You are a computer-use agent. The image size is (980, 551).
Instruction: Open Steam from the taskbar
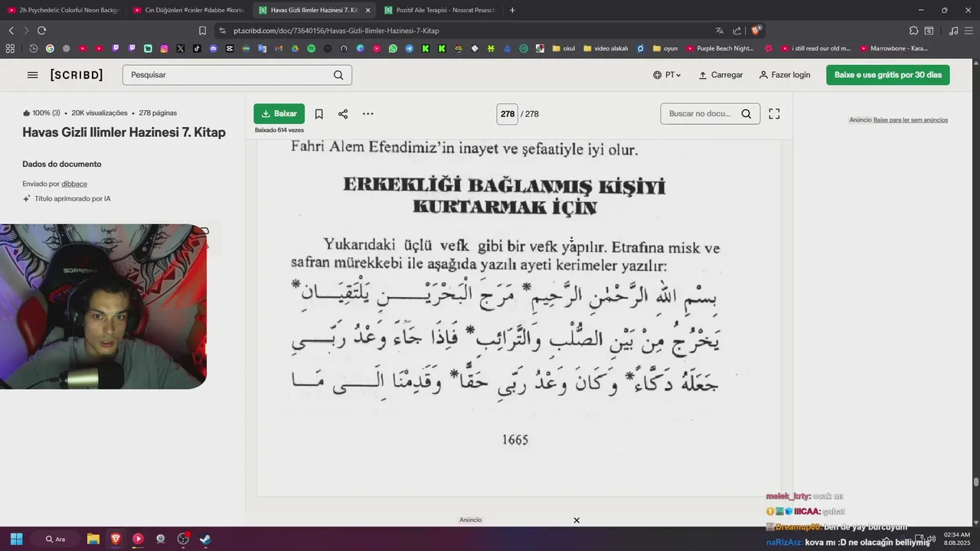coord(205,539)
